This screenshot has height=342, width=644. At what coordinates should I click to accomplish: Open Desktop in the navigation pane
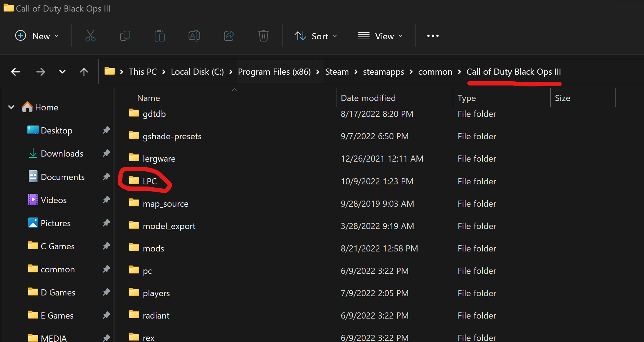click(x=57, y=130)
